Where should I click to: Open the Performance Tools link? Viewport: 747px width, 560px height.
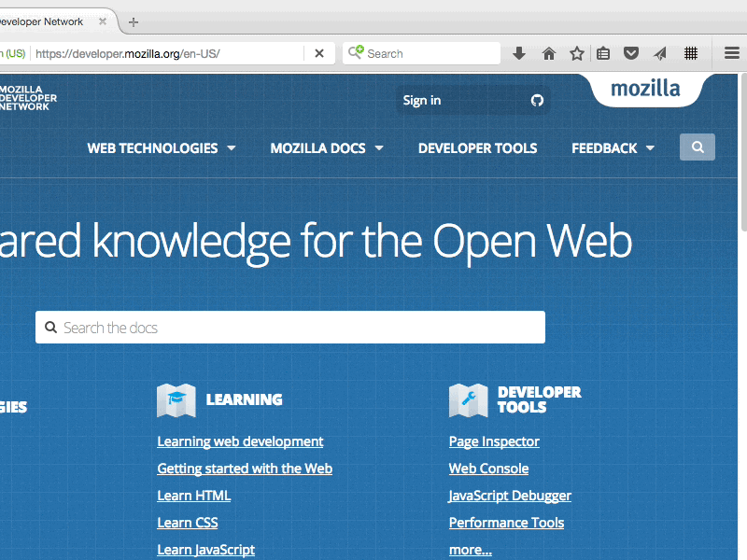(506, 523)
